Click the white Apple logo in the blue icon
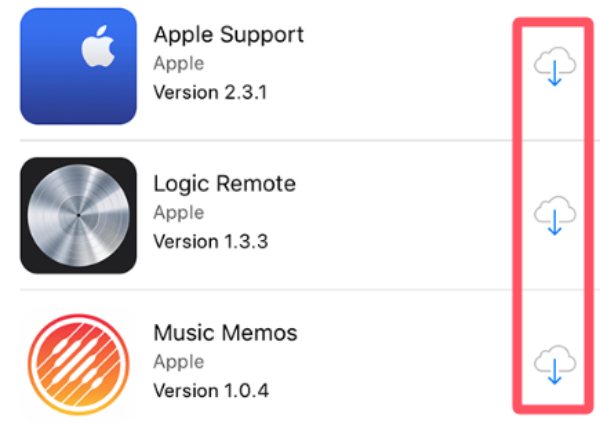 [98, 46]
